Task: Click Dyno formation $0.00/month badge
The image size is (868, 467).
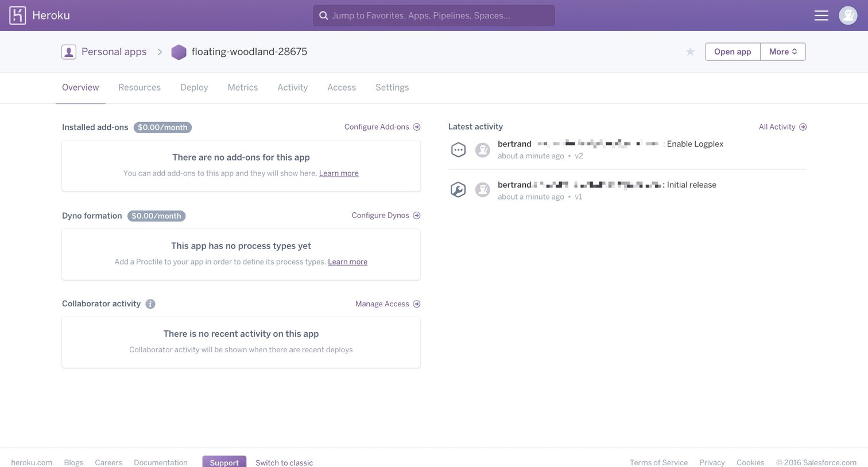Action: tap(156, 216)
